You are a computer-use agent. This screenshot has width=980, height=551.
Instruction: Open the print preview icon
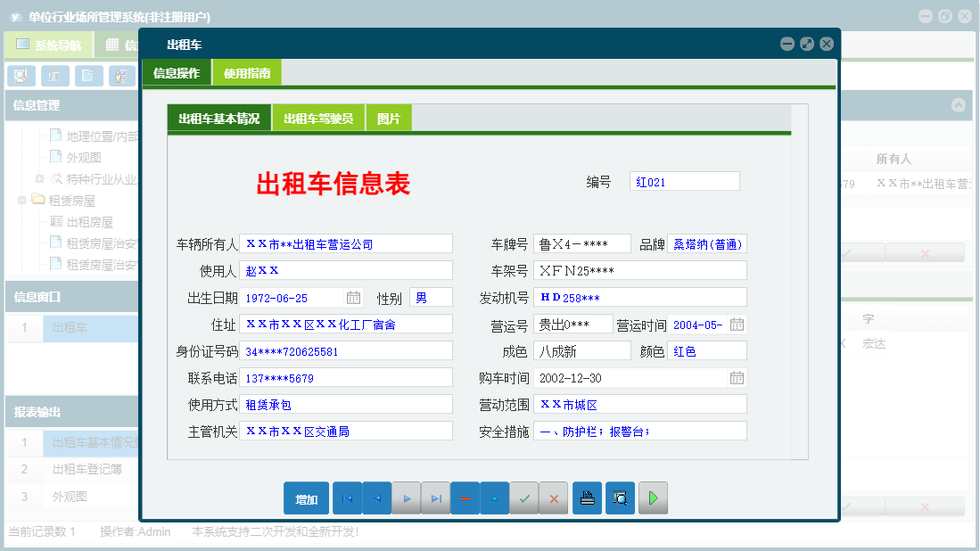(620, 498)
